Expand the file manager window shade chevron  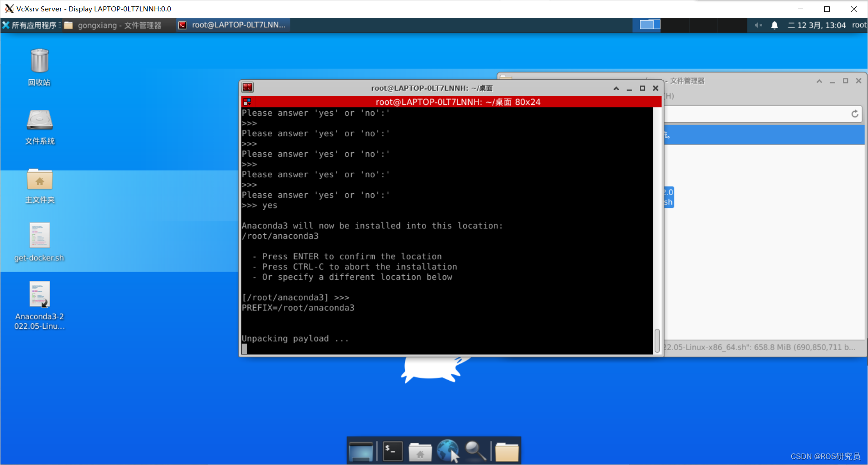(x=819, y=81)
